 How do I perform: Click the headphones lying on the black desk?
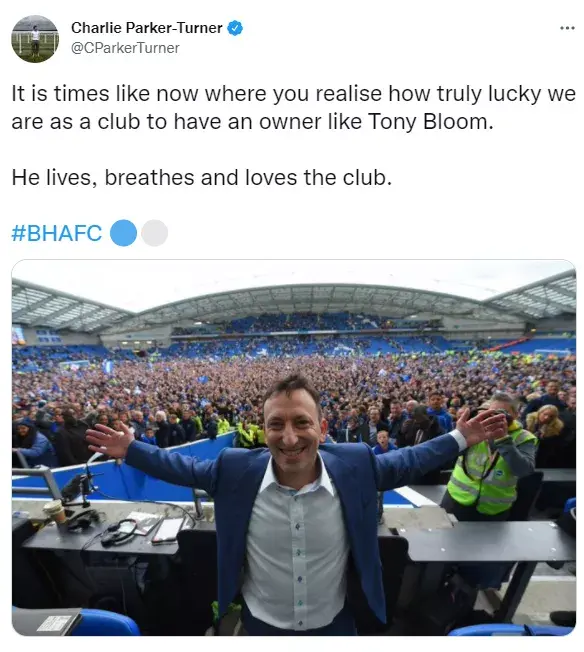119,532
